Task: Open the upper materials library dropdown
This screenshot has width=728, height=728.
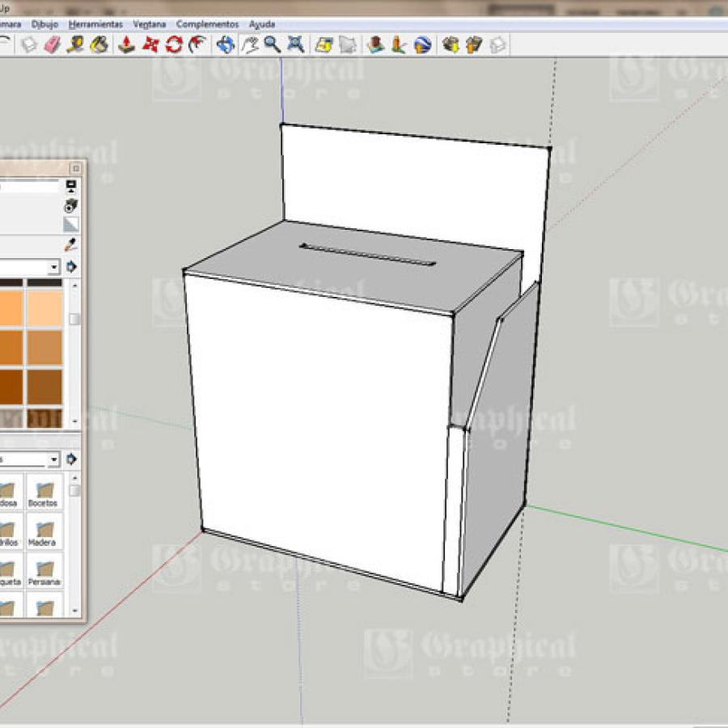Action: [x=54, y=267]
